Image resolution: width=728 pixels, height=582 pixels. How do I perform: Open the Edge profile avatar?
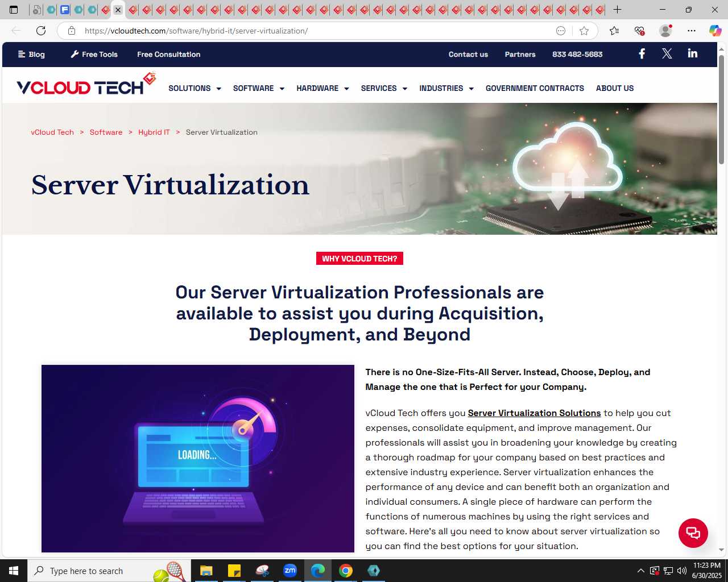coord(665,31)
